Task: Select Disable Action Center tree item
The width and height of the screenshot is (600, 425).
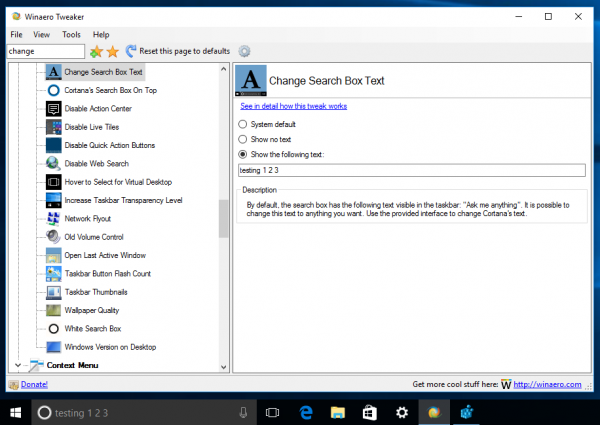Action: tap(98, 109)
